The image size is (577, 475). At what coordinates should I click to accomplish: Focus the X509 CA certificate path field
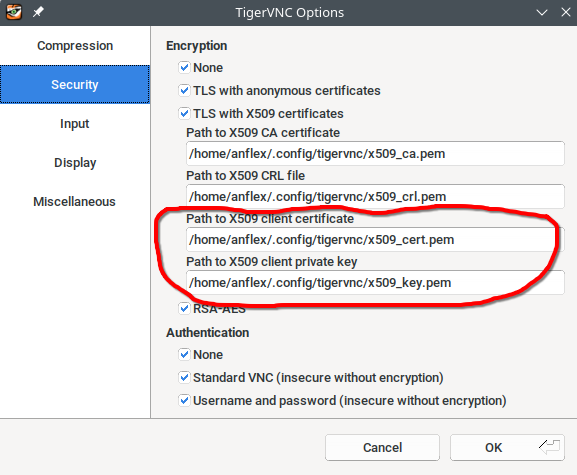375,153
